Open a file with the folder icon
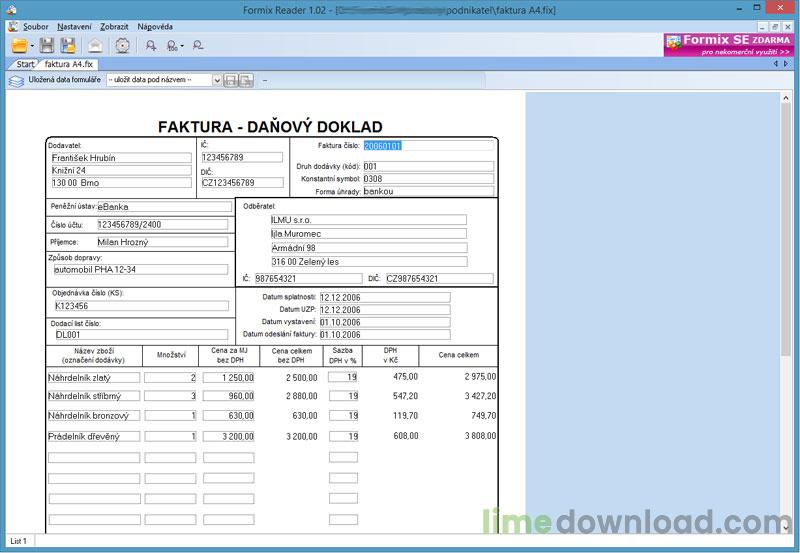The width and height of the screenshot is (800, 553). [19, 46]
